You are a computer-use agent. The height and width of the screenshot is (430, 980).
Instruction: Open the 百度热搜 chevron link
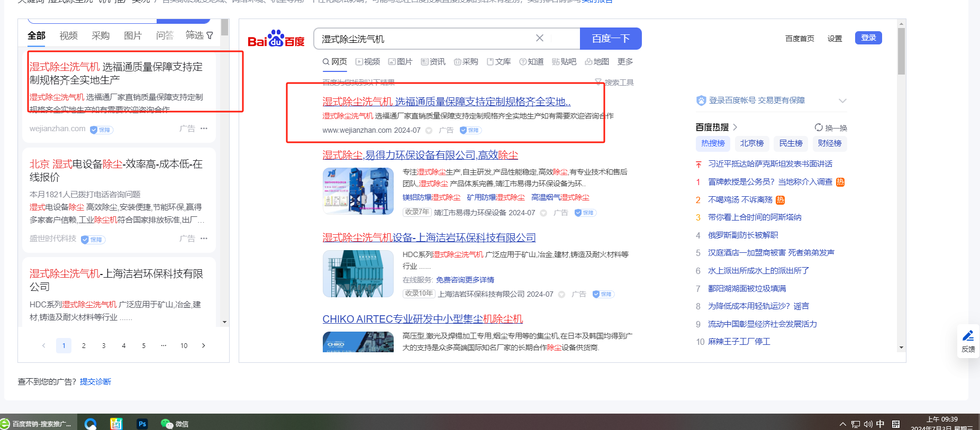tap(735, 127)
